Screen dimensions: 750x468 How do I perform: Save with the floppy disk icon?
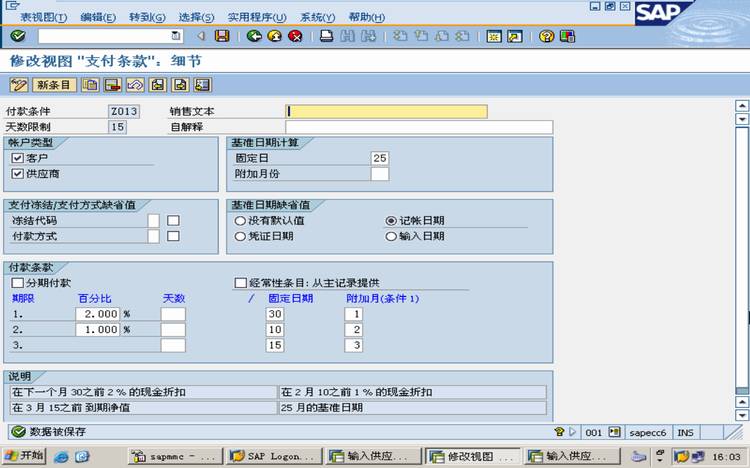click(x=222, y=36)
